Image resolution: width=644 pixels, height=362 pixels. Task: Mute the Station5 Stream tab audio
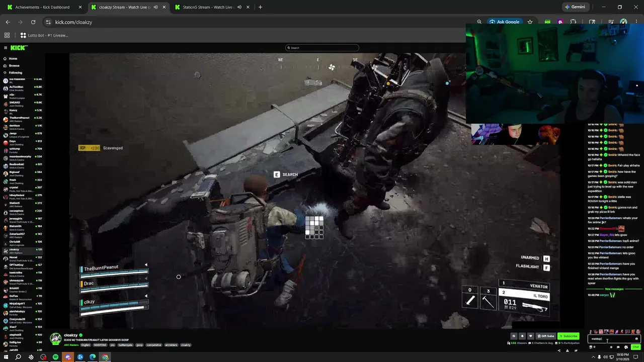239,7
